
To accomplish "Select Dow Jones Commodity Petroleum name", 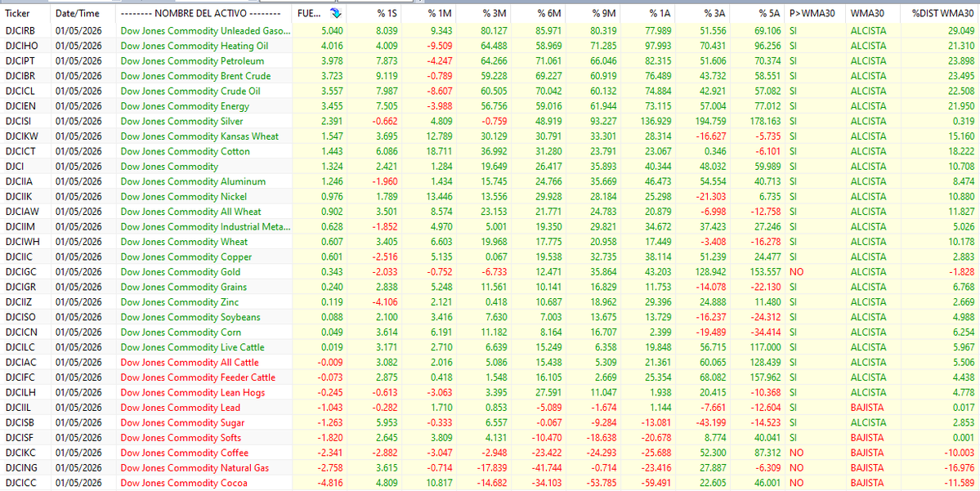I will click(x=193, y=60).
